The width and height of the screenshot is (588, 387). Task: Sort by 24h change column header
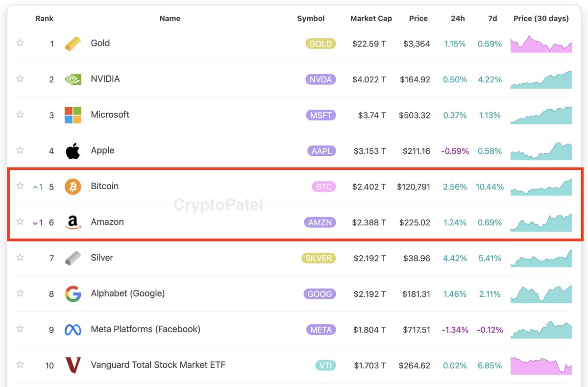click(x=458, y=19)
